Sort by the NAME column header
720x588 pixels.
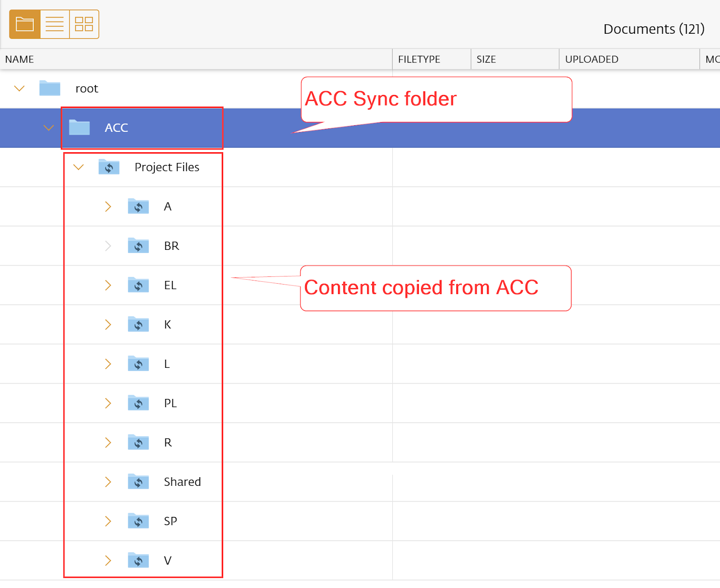point(20,59)
